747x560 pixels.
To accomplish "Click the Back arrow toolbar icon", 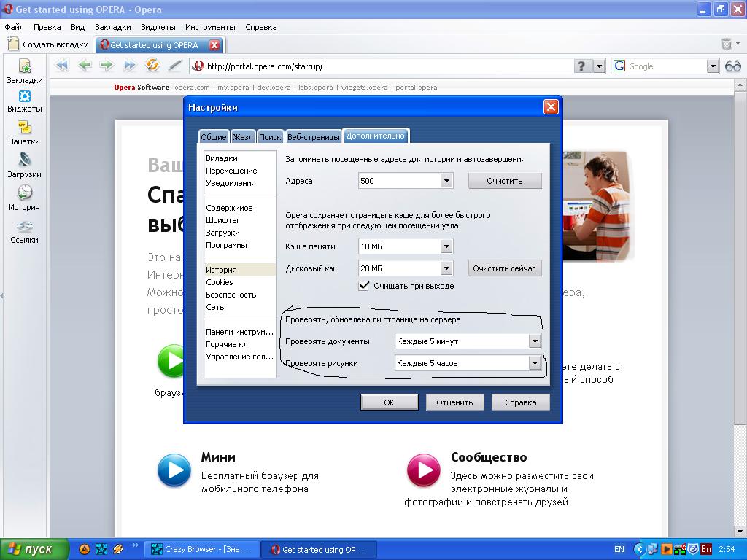I will [x=85, y=65].
